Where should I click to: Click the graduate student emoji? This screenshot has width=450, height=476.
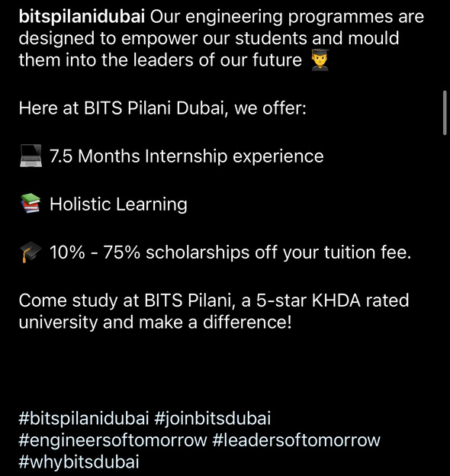tap(320, 59)
